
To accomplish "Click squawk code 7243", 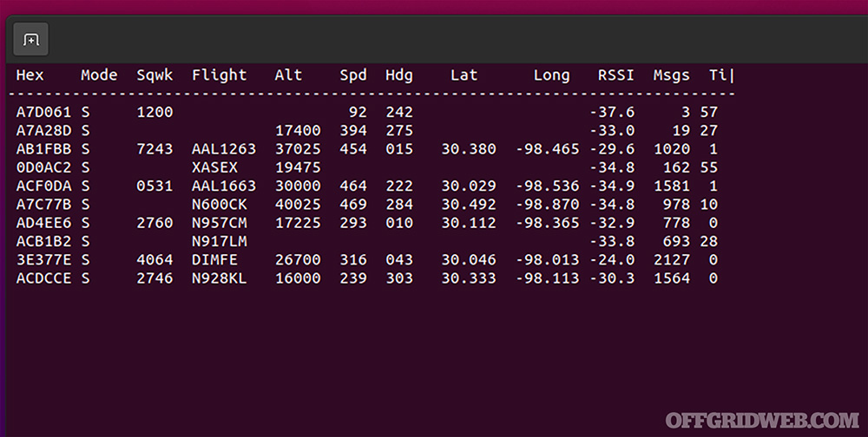I will pyautogui.click(x=155, y=149).
